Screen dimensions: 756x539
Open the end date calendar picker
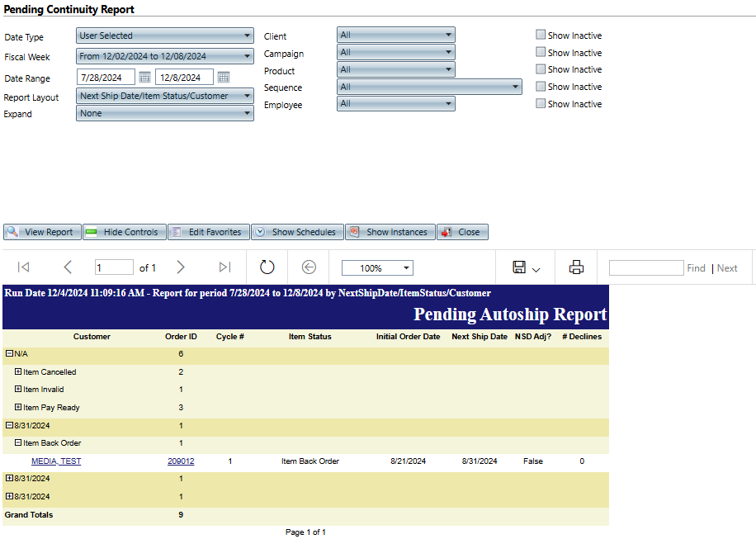tap(223, 77)
